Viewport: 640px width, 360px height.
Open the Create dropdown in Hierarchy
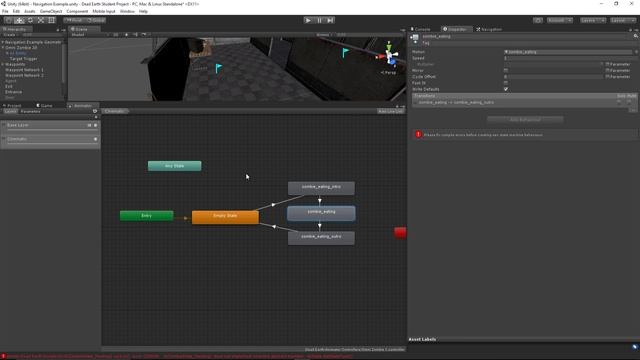point(10,35)
